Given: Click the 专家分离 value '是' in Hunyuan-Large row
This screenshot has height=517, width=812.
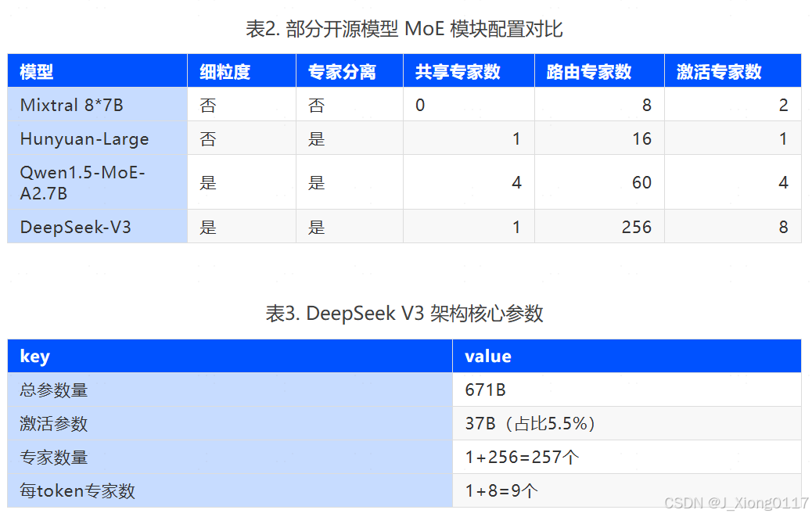Looking at the screenshot, I should pos(316,138).
